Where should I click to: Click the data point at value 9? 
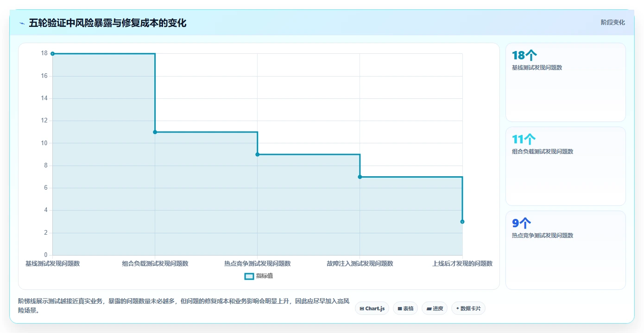click(x=257, y=154)
